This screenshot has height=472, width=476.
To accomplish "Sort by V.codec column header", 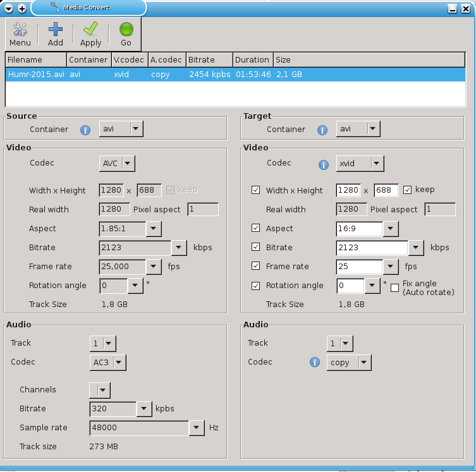I will coord(130,60).
